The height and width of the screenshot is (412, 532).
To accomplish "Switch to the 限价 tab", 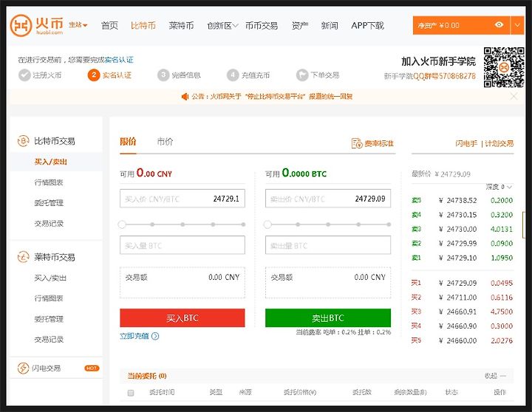I will pos(128,142).
